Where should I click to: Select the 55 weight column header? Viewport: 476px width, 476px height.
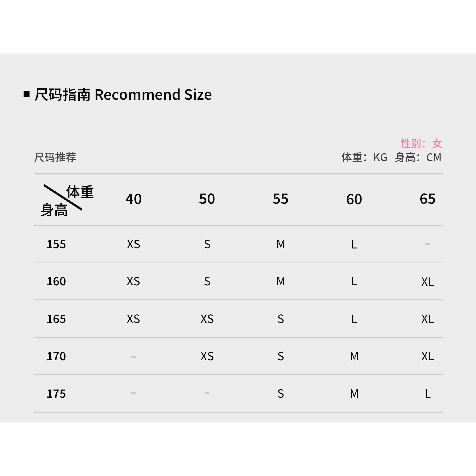(x=280, y=199)
